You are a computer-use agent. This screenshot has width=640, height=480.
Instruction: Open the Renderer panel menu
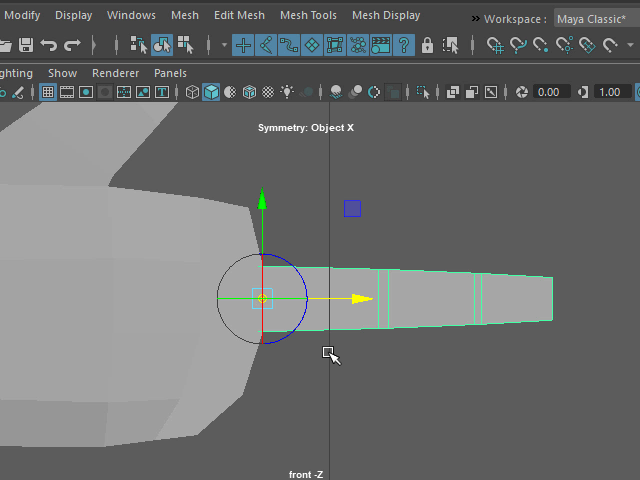[115, 73]
